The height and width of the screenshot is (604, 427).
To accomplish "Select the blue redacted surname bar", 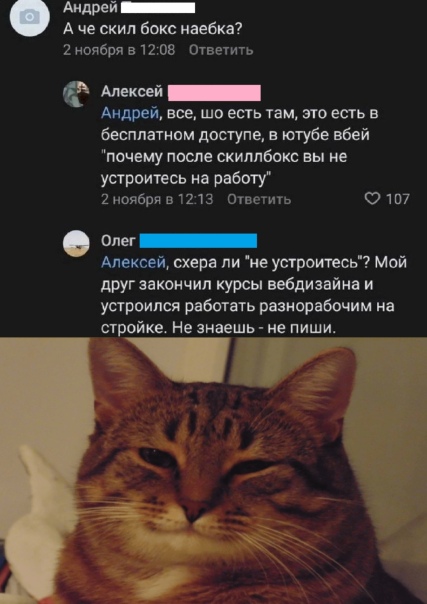I will pyautogui.click(x=198, y=241).
